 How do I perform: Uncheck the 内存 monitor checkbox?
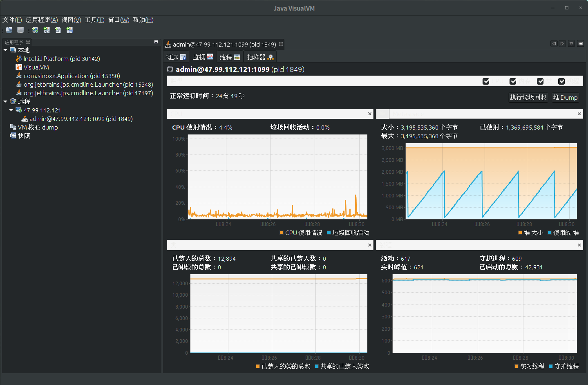pos(513,81)
